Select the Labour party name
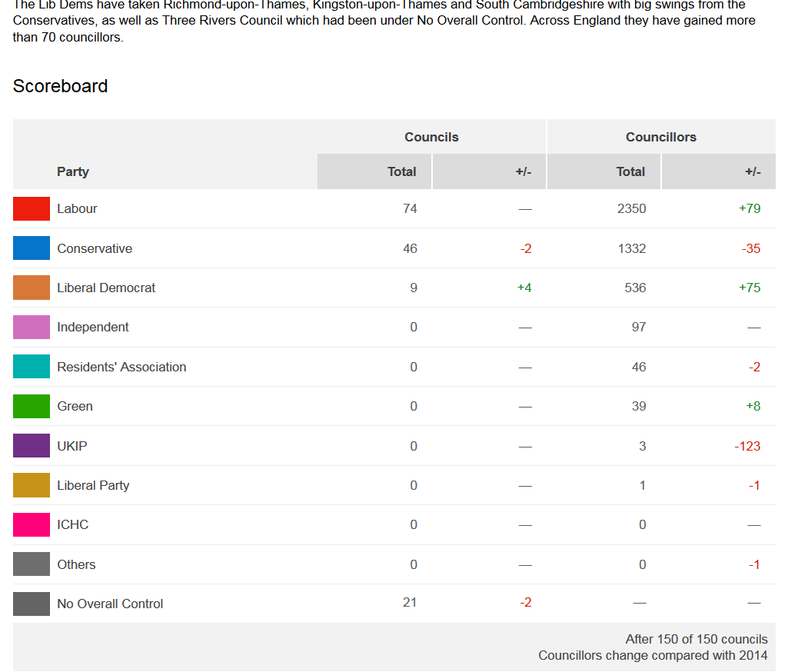The height and width of the screenshot is (672, 788). (x=77, y=208)
